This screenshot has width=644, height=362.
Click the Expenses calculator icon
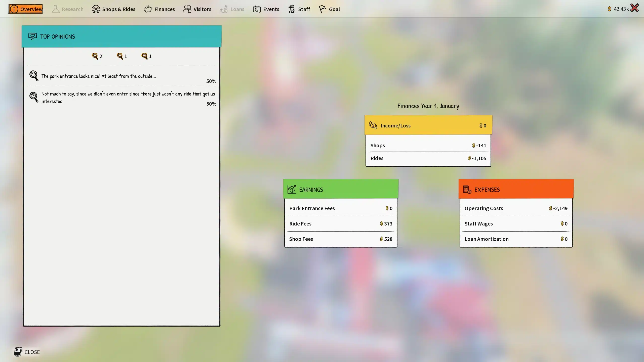point(467,189)
